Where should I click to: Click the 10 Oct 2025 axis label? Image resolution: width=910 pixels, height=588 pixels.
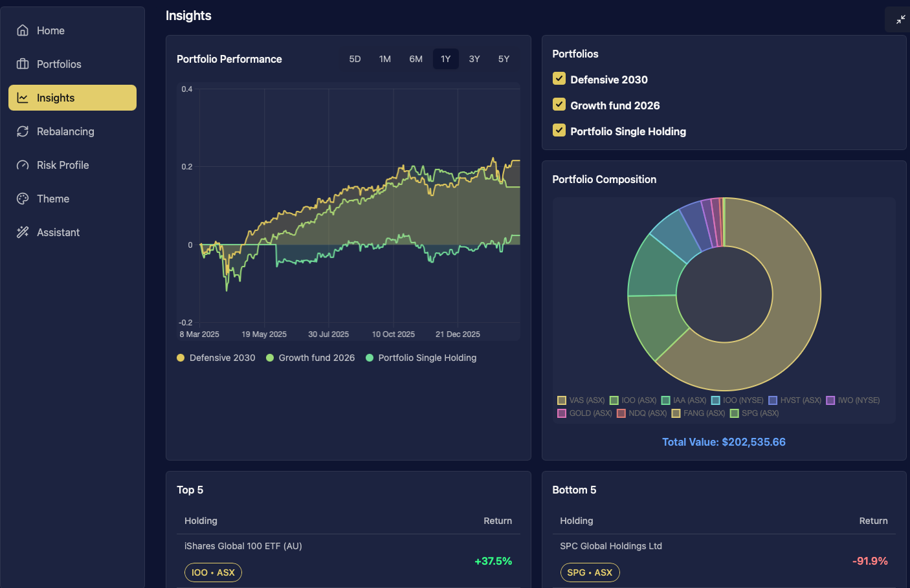[x=394, y=334]
